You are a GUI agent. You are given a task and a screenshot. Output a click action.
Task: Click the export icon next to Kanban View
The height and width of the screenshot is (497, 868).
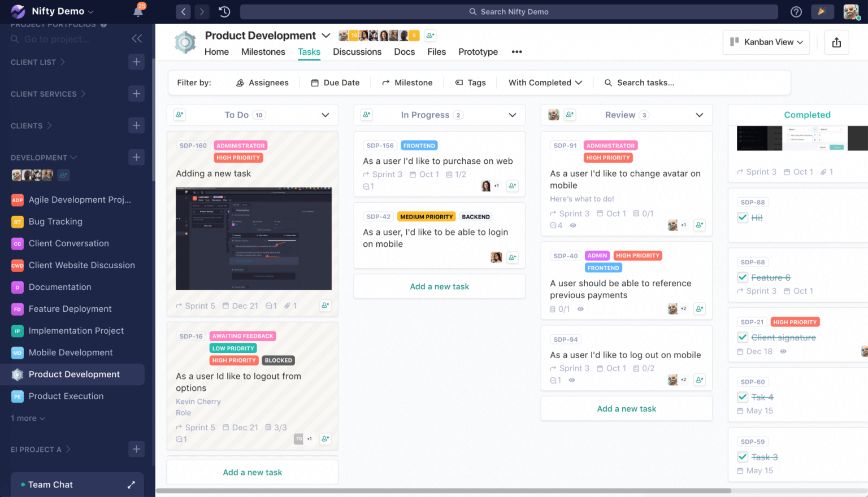pos(836,42)
